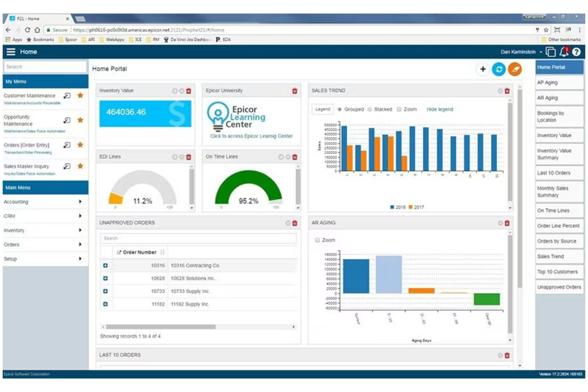Hide the Sales Trend legend
588x392 pixels.
(439, 109)
